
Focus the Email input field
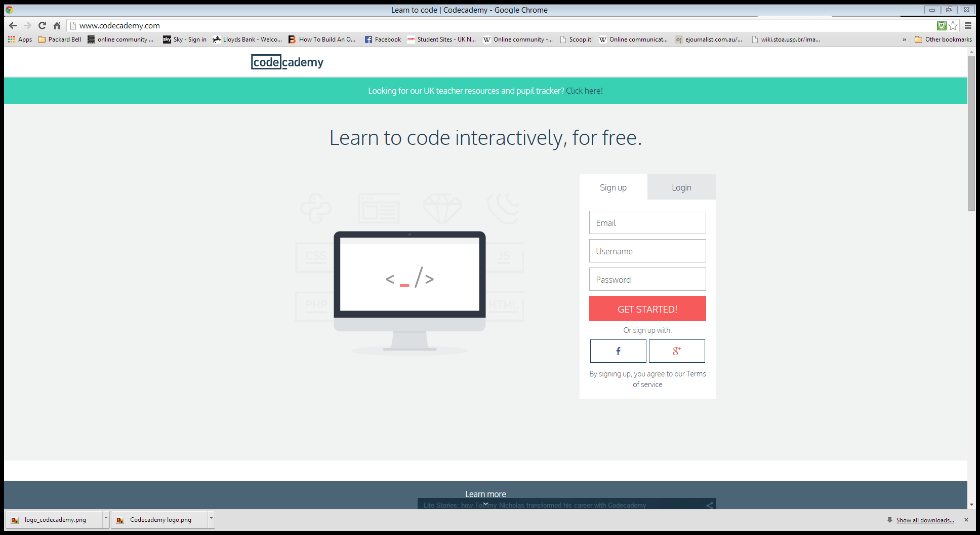pyautogui.click(x=647, y=222)
